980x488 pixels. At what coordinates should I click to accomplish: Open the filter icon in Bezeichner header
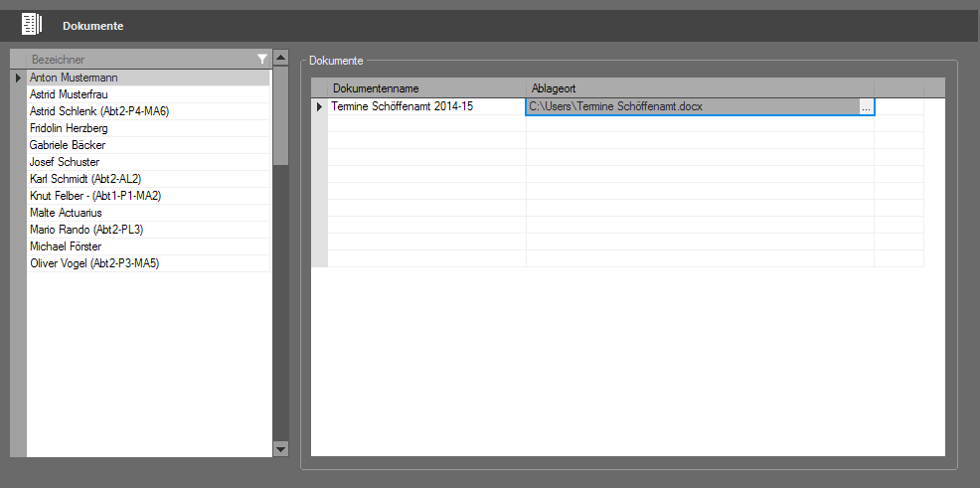[x=261, y=60]
